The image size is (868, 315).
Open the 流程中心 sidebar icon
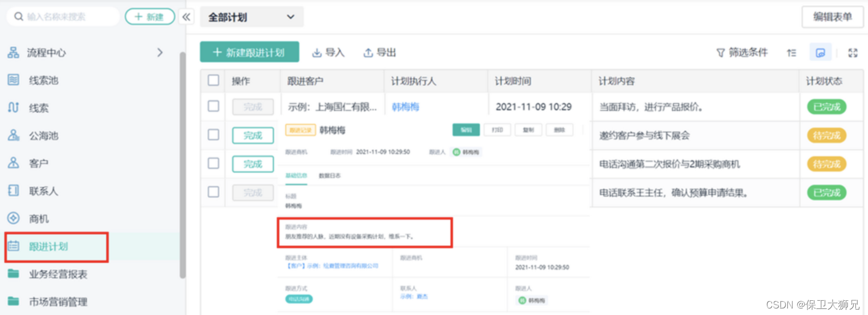click(x=13, y=52)
